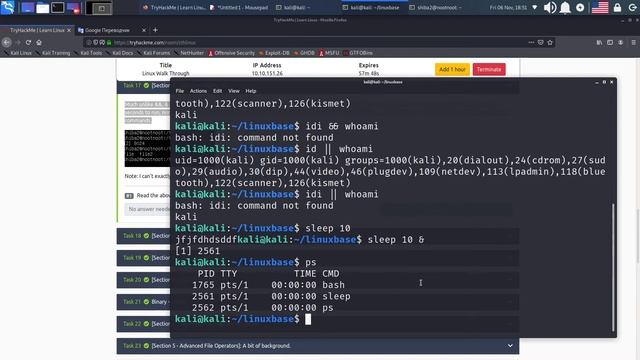Click the Pocket save icon
The width and height of the screenshot is (640, 360).
pyautogui.click(x=540, y=42)
